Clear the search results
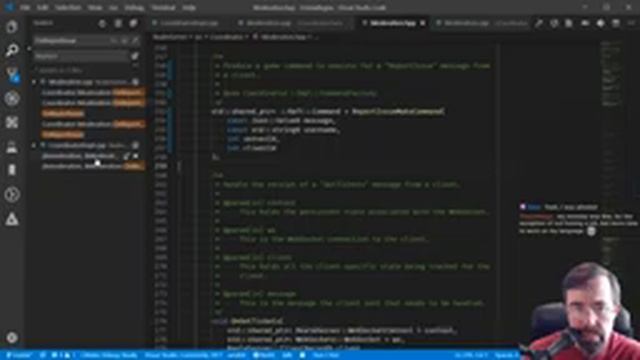Viewport: 640px width, 360px height. [x=118, y=24]
